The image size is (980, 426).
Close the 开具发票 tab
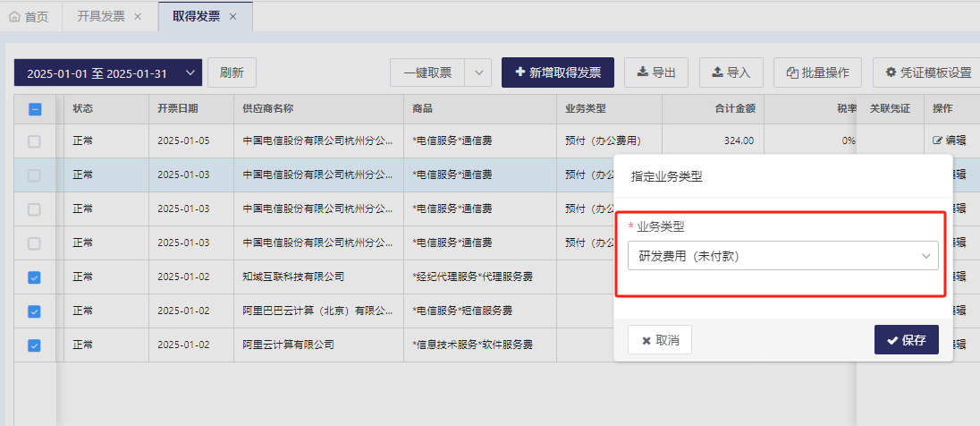(x=138, y=17)
